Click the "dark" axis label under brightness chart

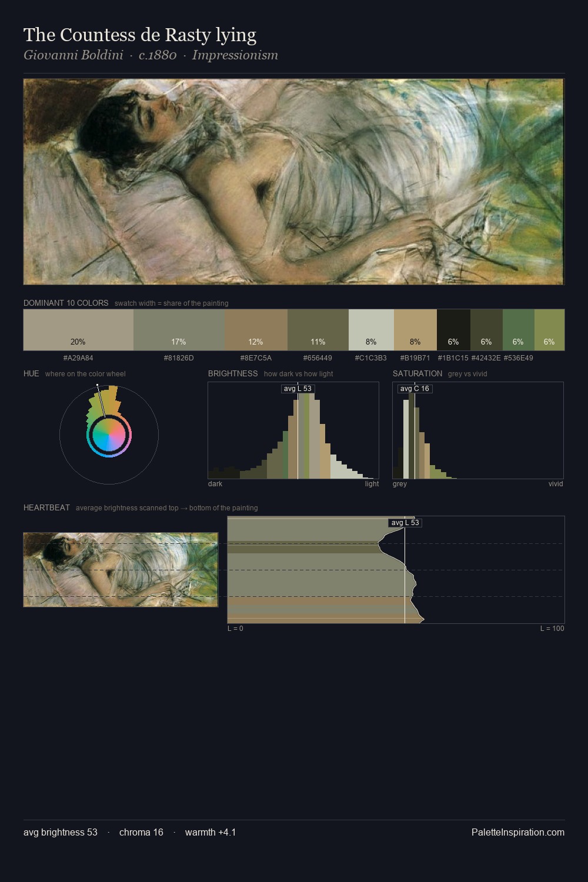click(215, 484)
